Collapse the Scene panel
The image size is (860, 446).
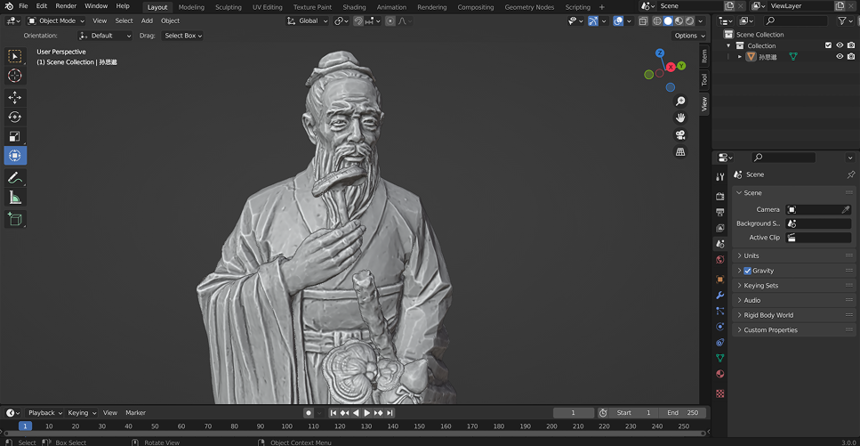[794, 193]
